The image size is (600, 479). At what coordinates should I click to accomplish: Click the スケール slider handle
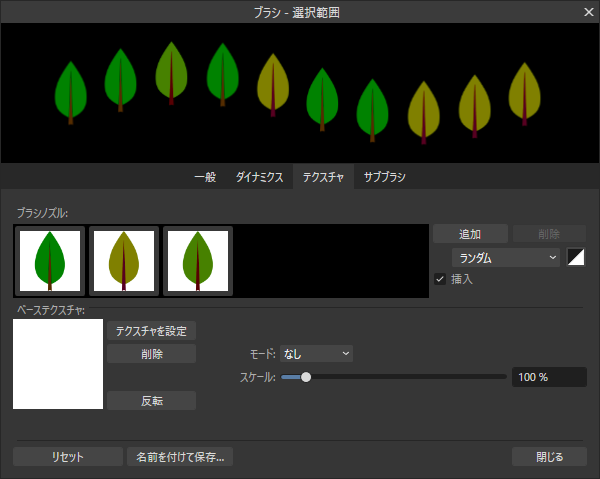tap(306, 377)
